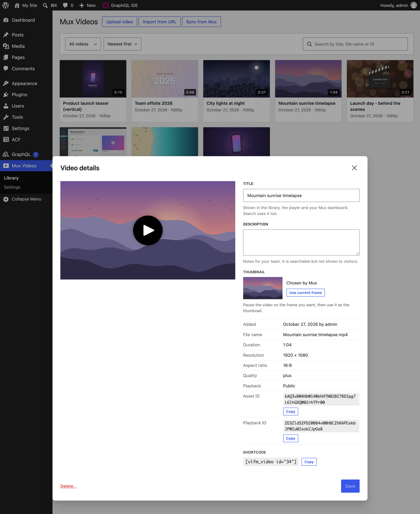This screenshot has width=420, height=514.
Task: Click Use current frame button
Action: [x=305, y=292]
